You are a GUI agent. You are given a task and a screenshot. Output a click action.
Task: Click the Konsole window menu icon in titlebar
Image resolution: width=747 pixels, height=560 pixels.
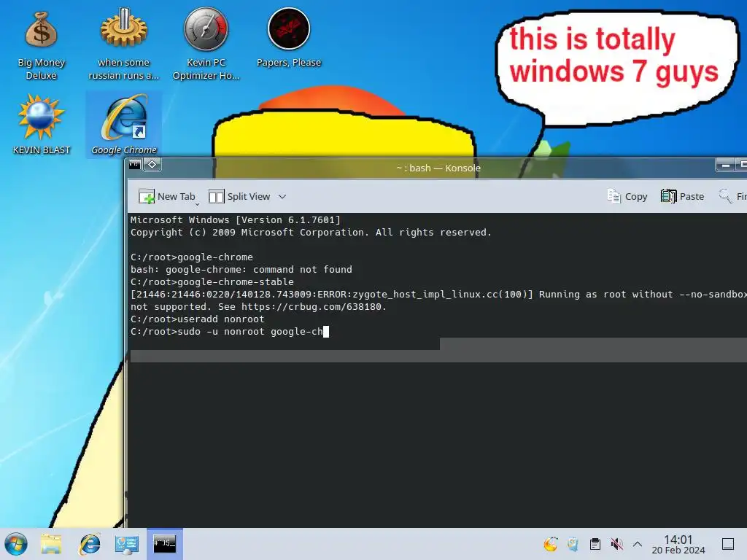coord(135,165)
